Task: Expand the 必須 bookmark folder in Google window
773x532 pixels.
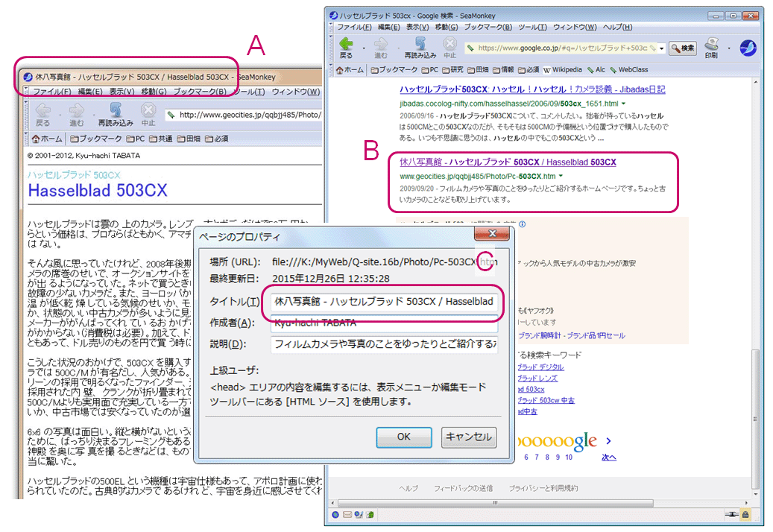Action: coord(528,70)
